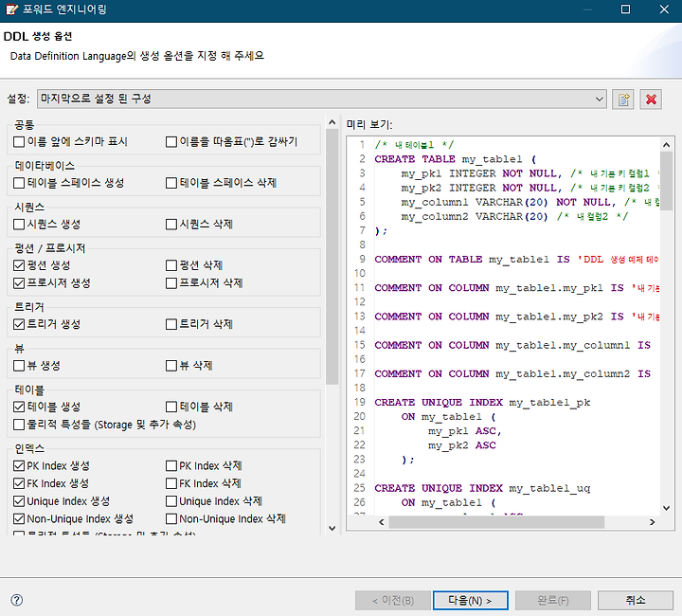Screen dimensions: 682x616
Task: Open the help question mark icon
Action: click(16, 600)
